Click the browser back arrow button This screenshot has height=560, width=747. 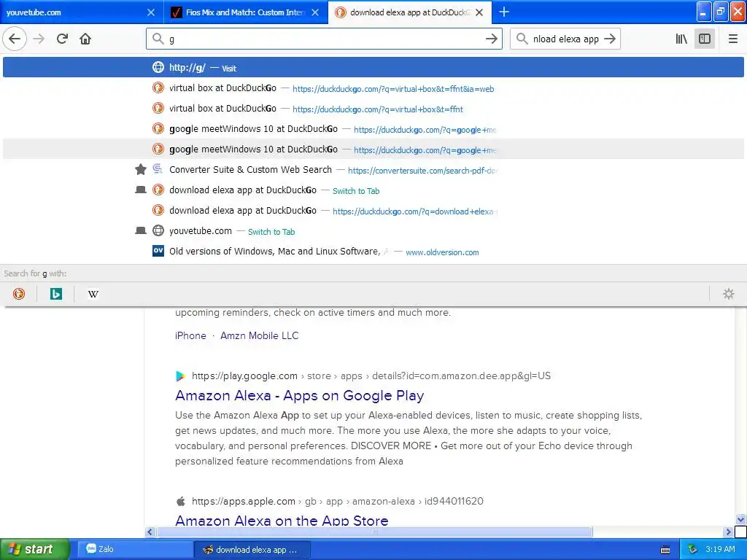click(15, 39)
